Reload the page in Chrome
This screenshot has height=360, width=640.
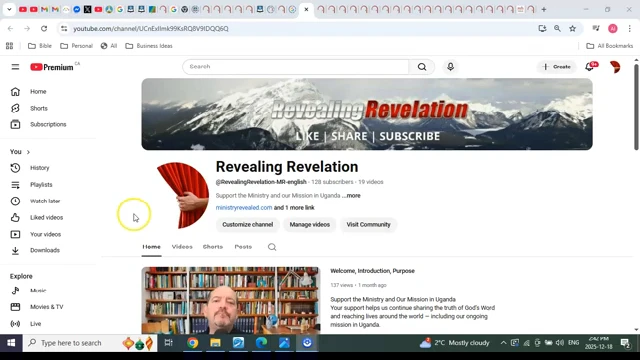click(44, 28)
